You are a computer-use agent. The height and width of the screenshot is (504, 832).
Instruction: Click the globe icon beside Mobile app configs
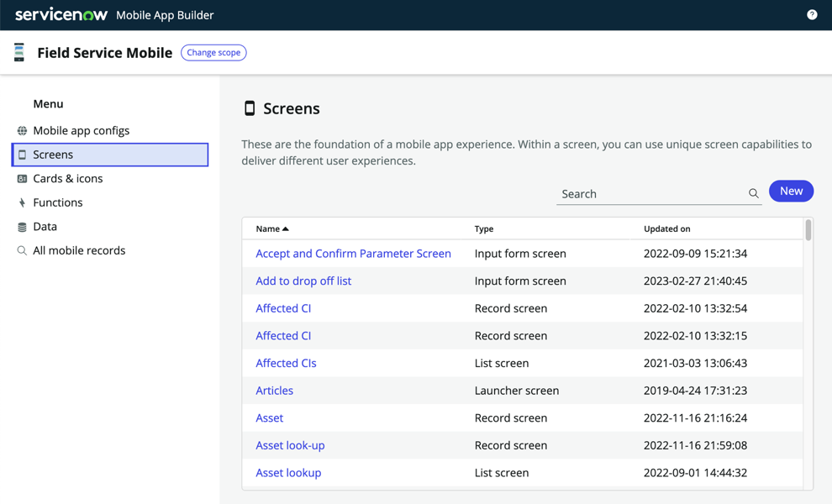tap(22, 130)
